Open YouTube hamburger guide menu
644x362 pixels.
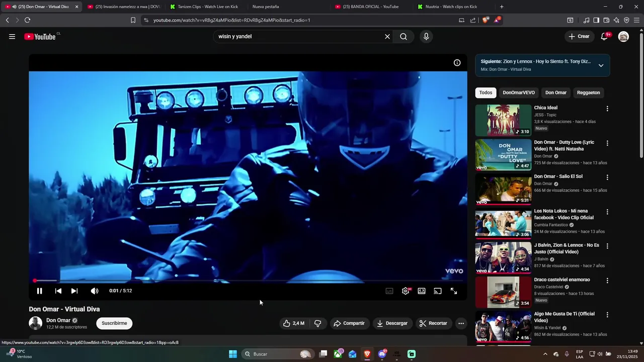point(12,36)
